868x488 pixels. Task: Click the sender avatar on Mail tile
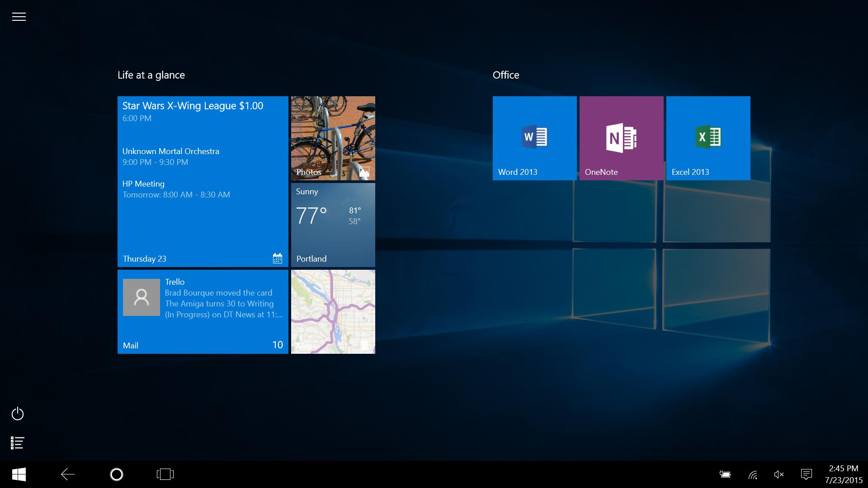(142, 297)
